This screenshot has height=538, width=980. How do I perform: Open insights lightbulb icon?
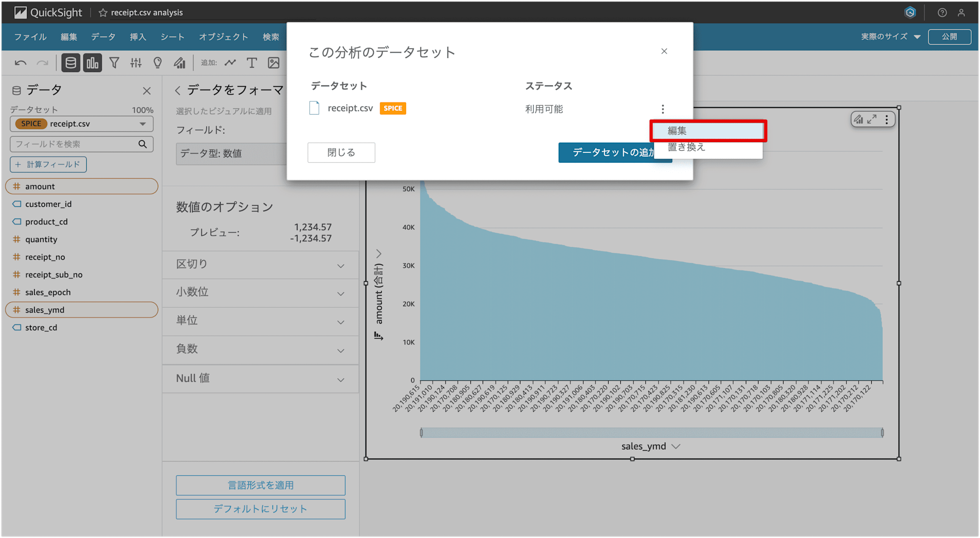tap(157, 63)
